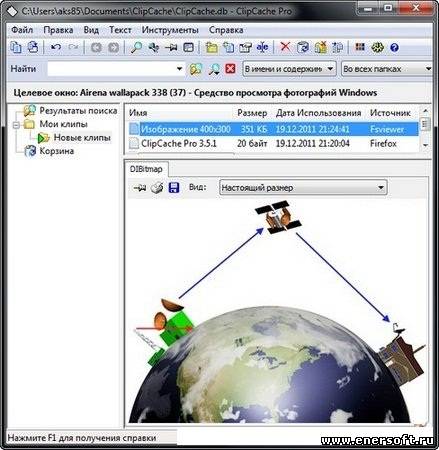The width and height of the screenshot is (439, 450).
Task: Click the Undo arrow toolbar icon
Action: tap(56, 47)
